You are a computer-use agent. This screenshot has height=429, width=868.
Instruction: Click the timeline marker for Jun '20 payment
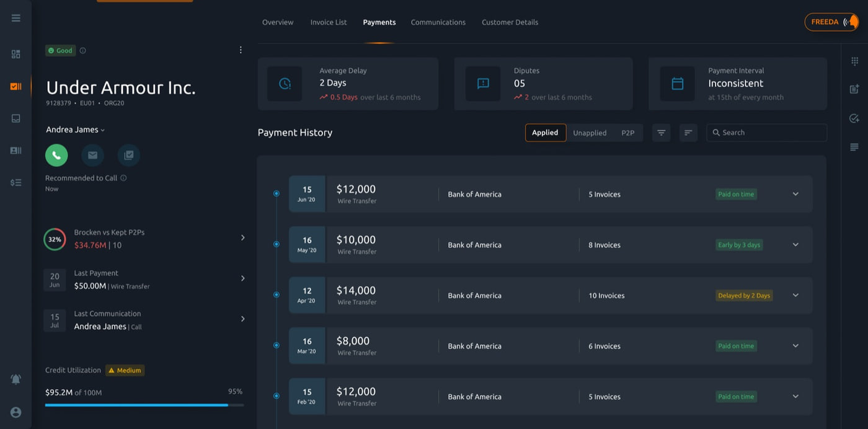pyautogui.click(x=277, y=193)
